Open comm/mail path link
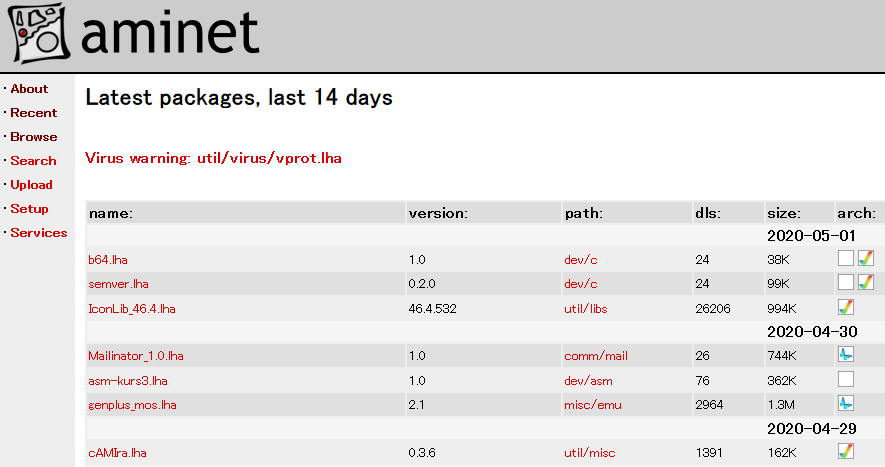The image size is (885, 467). [x=596, y=356]
